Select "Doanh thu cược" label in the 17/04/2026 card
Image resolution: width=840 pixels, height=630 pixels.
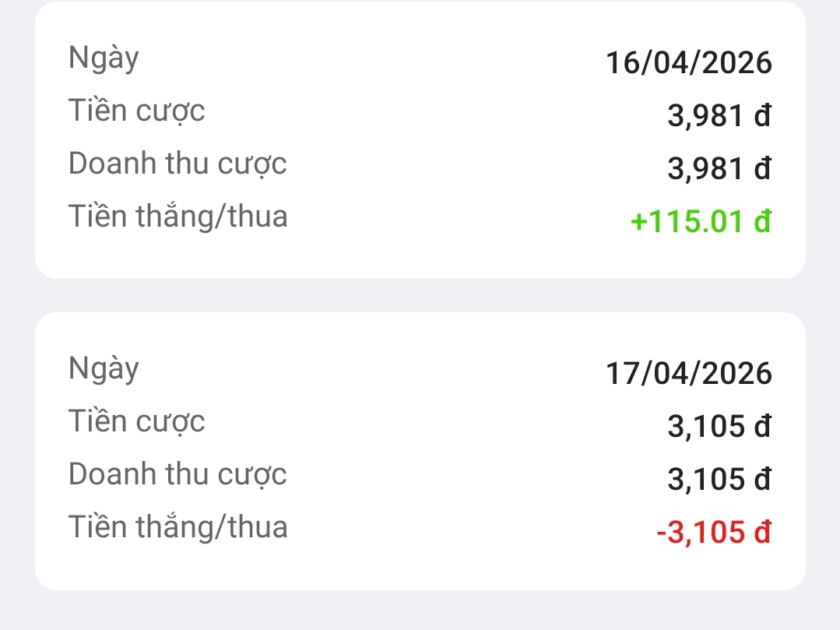tap(177, 474)
